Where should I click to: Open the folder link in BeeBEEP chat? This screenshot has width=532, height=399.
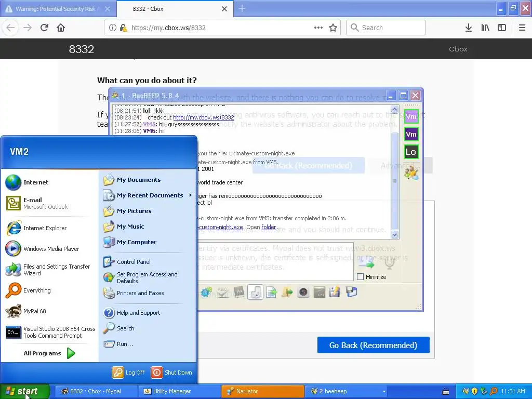(x=269, y=227)
